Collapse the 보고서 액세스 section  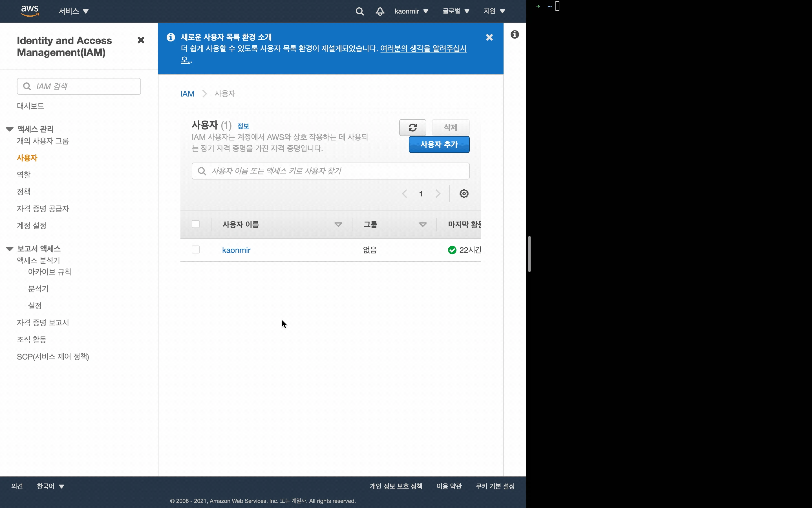coord(10,249)
